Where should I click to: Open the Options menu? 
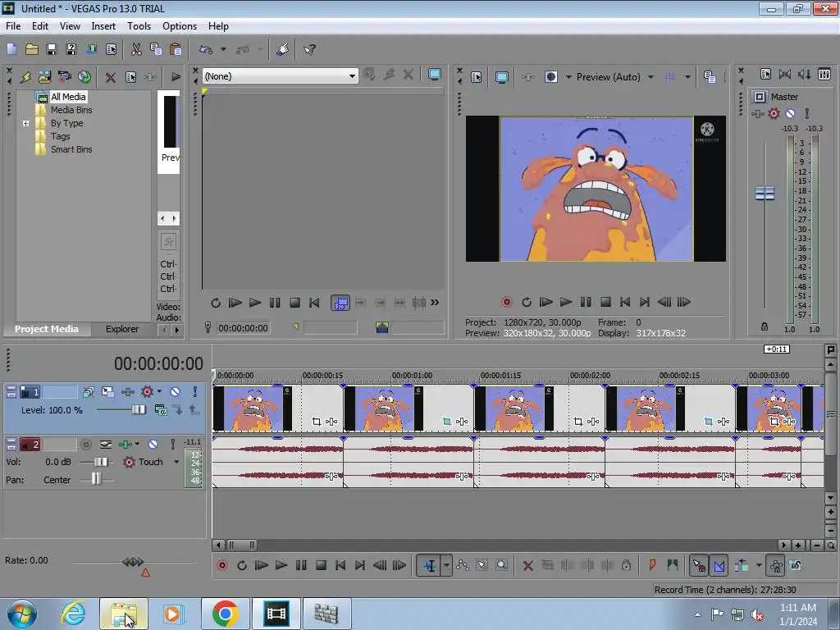click(x=180, y=26)
